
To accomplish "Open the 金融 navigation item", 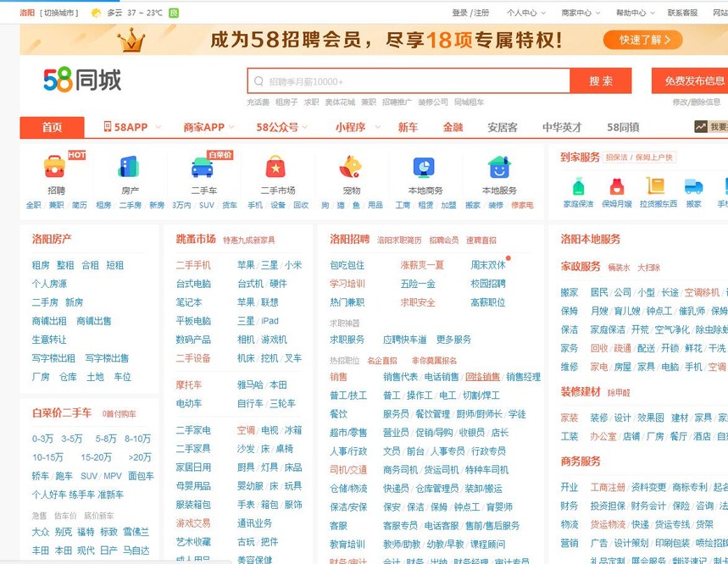I will pos(453,127).
